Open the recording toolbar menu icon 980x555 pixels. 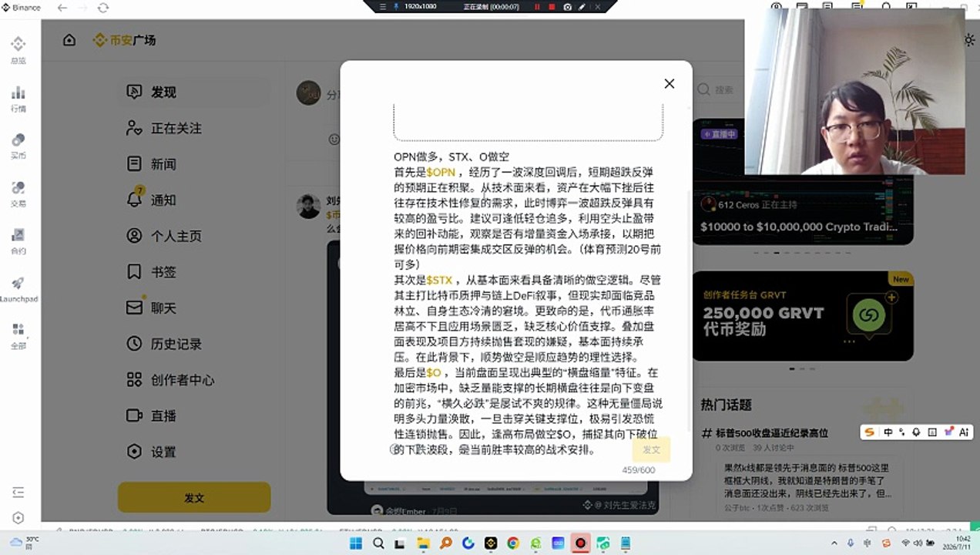(383, 6)
